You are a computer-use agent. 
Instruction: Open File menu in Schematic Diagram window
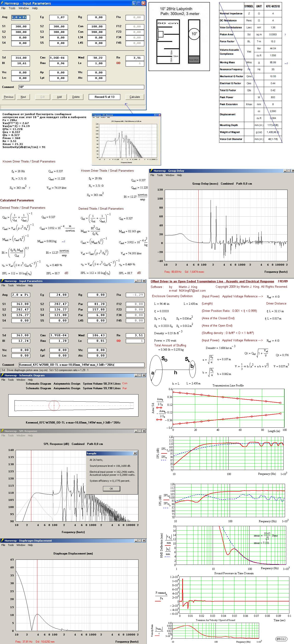[x=3, y=380]
